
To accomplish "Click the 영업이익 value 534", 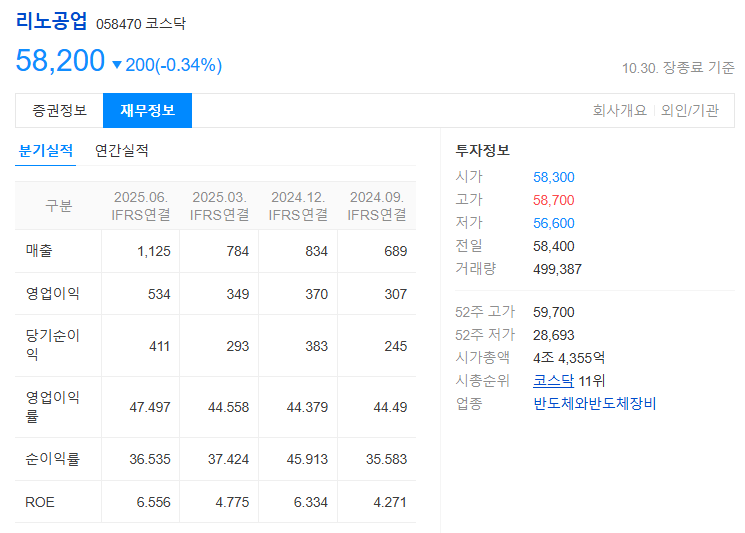I will coord(159,294).
